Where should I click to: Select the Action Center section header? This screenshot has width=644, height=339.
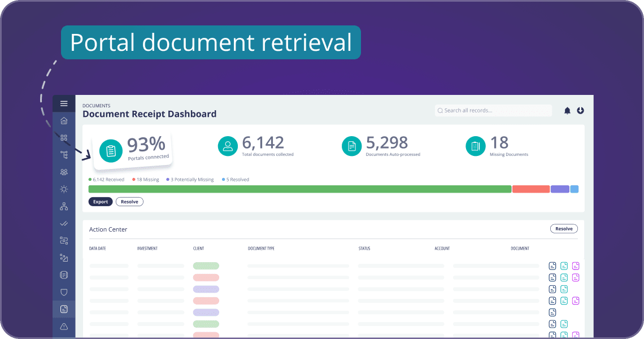point(108,229)
